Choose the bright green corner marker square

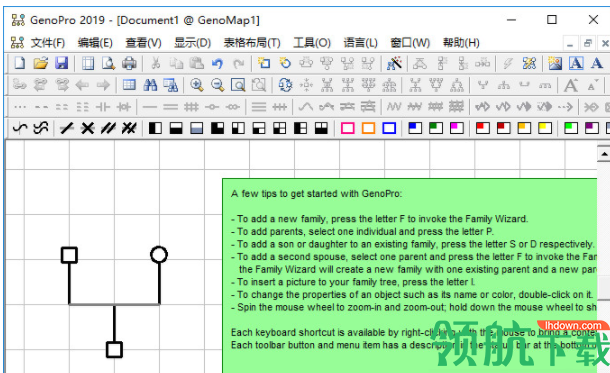click(x=571, y=128)
